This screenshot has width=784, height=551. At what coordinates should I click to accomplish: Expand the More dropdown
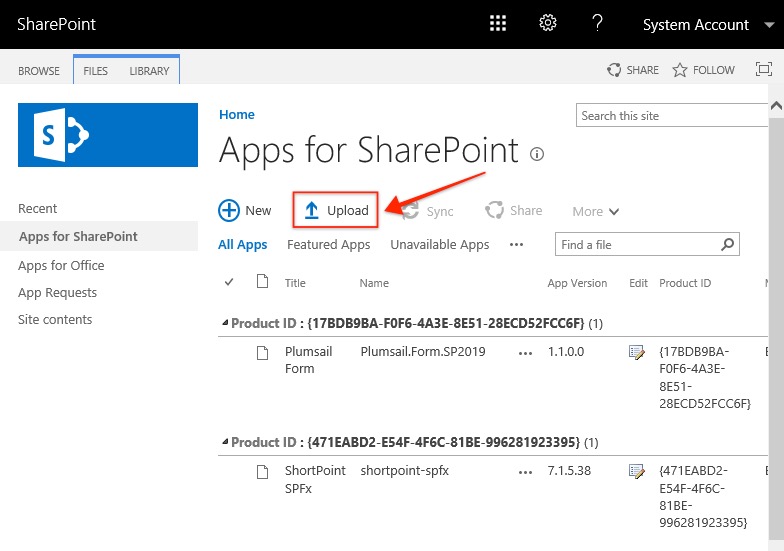596,212
